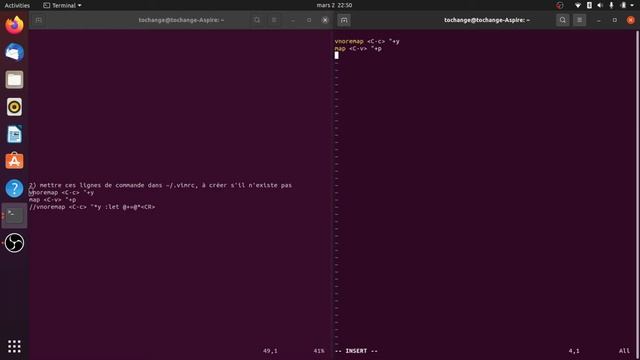Open Activities overview
The width and height of the screenshot is (640, 360).
pos(17,5)
